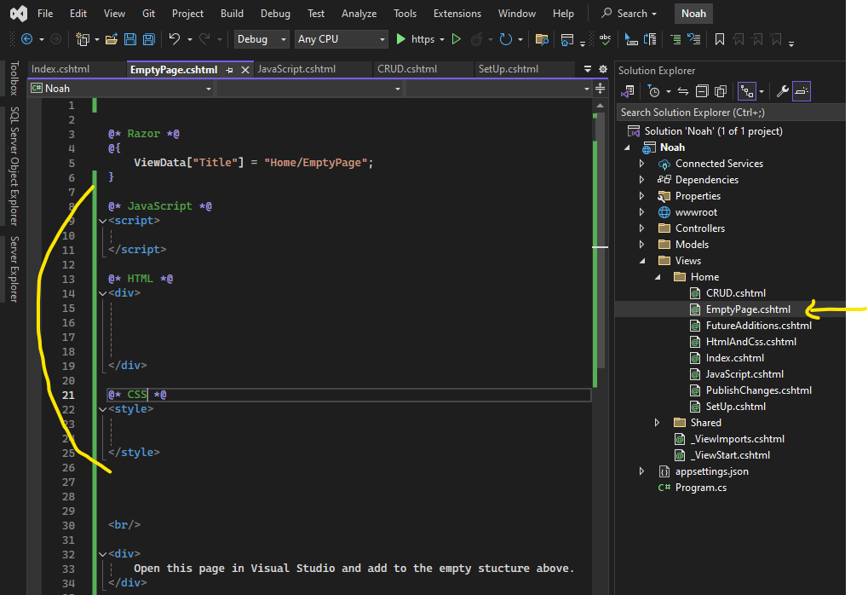This screenshot has width=868, height=595.
Task: Open the Toolbox side panel tab
Action: (x=14, y=78)
